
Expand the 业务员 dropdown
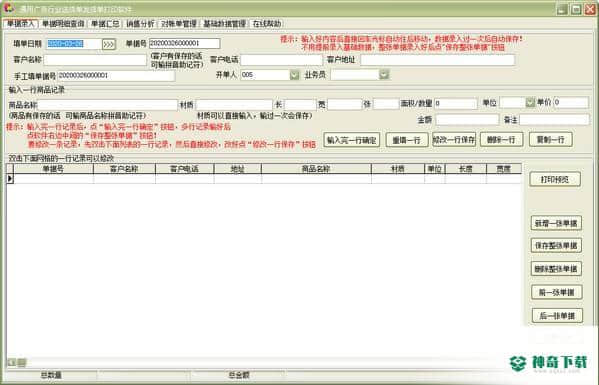384,75
